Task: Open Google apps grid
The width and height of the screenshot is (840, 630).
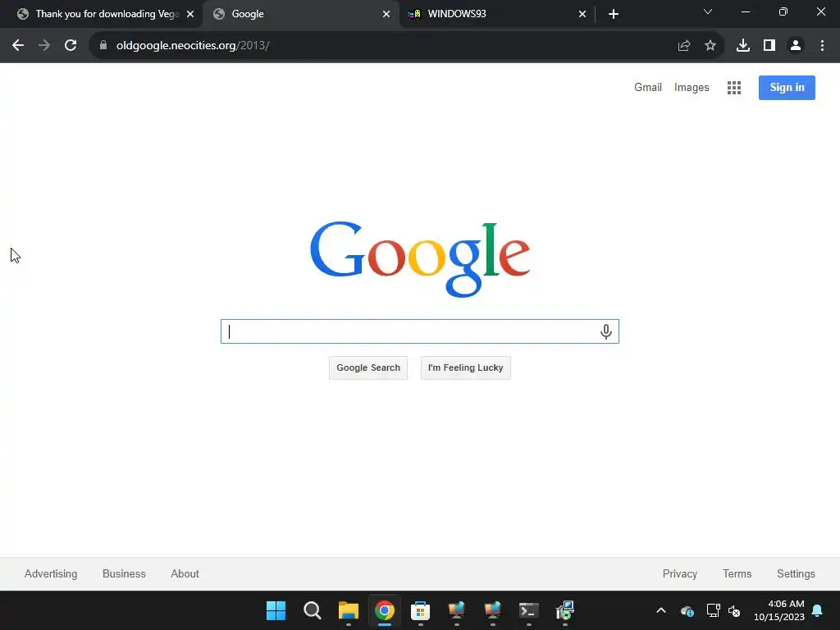Action: pos(734,88)
